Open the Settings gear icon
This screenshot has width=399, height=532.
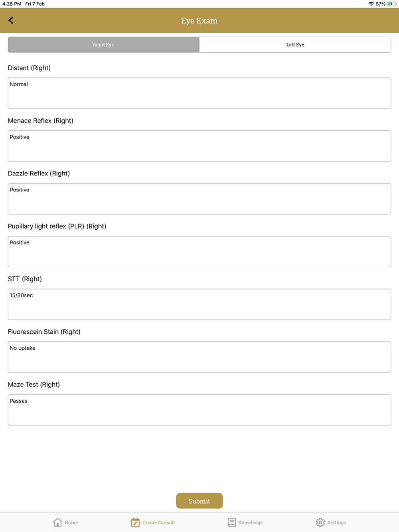(320, 522)
